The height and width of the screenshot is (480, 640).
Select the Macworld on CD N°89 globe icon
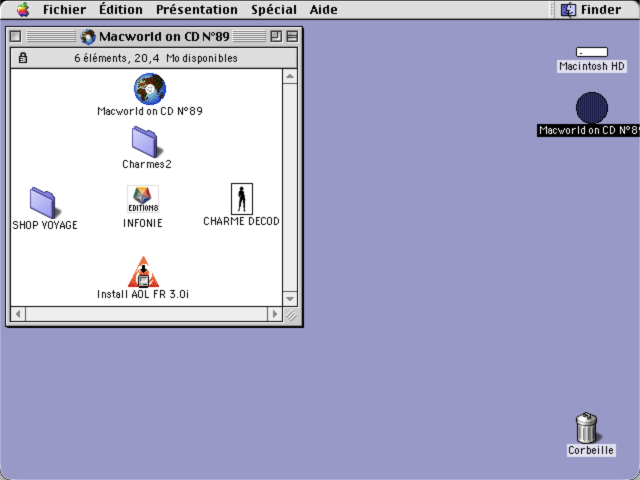pos(150,89)
